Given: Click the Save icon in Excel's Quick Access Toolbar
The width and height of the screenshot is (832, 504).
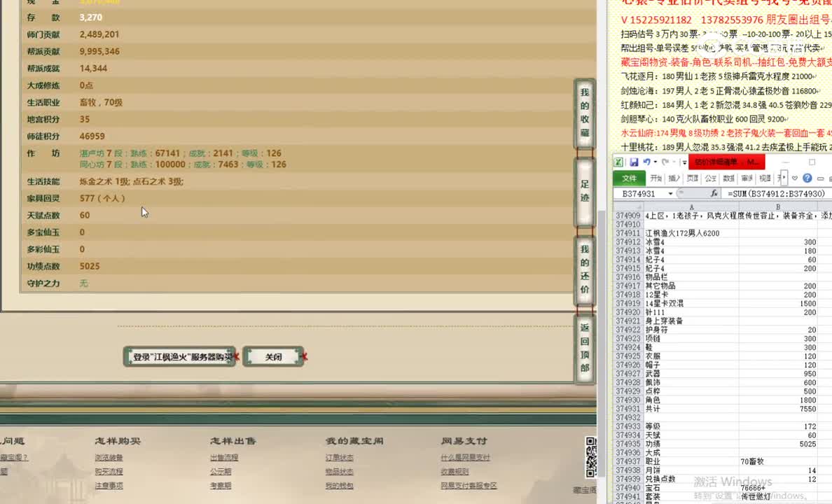Looking at the screenshot, I should point(634,162).
